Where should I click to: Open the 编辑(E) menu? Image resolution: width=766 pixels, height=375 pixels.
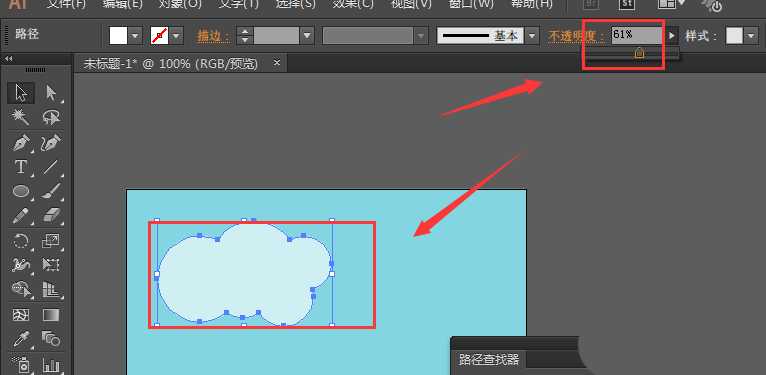[122, 4]
